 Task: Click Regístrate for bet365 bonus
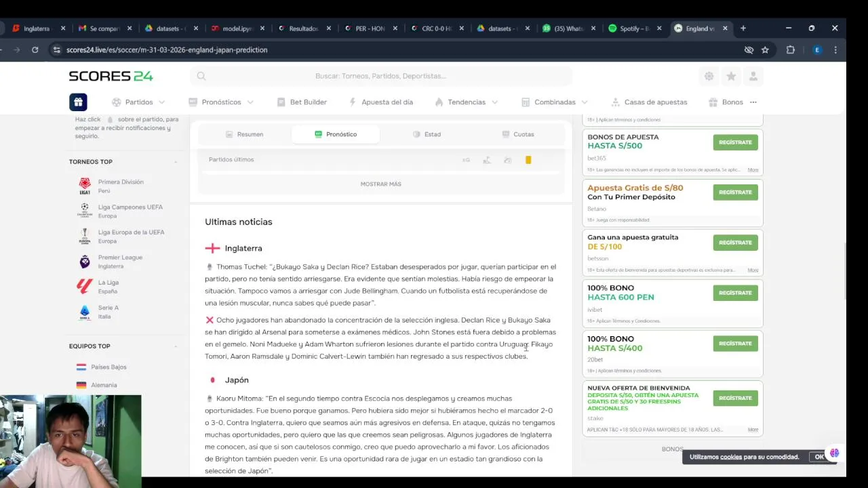(x=735, y=142)
